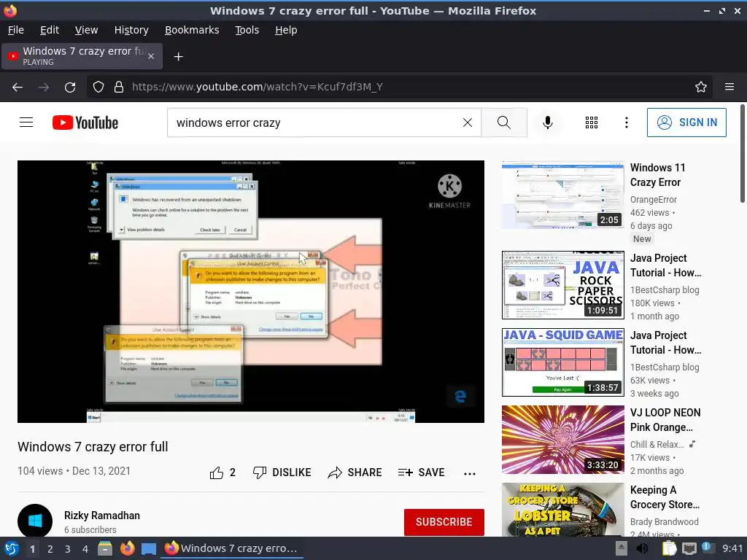Share the video
Viewport: 747px width, 560px height.
(355, 472)
